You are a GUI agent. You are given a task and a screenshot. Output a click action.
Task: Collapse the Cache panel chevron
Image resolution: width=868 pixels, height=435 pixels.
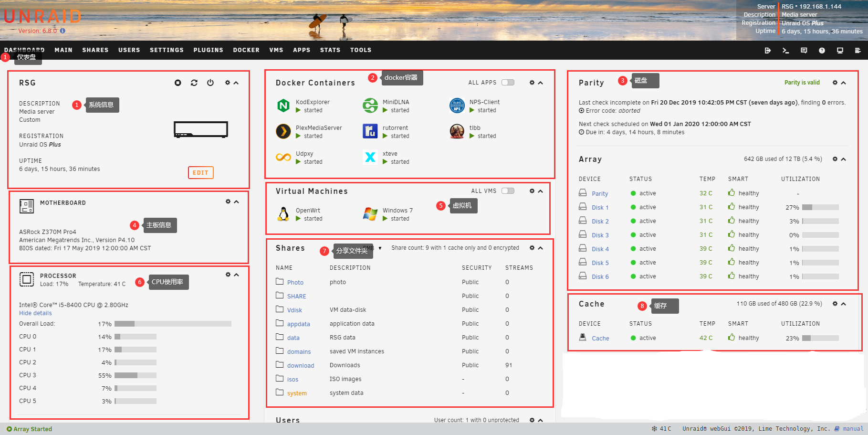[843, 304]
